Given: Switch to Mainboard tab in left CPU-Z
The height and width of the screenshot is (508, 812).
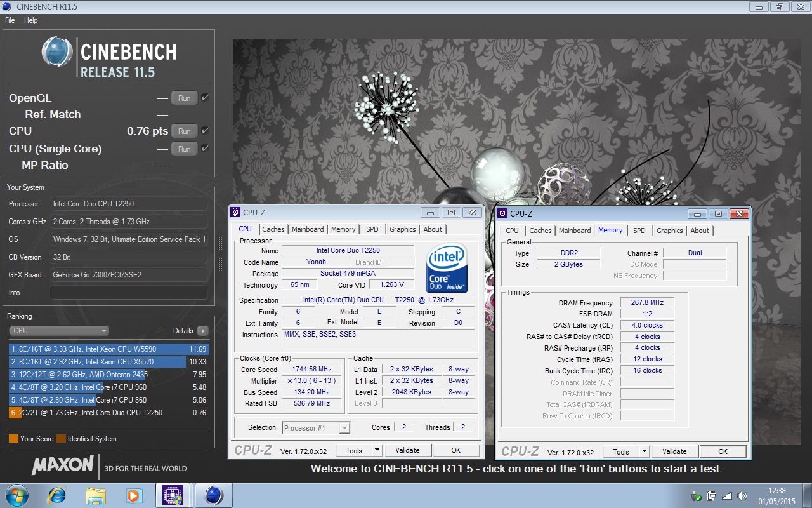Looking at the screenshot, I should tap(308, 229).
